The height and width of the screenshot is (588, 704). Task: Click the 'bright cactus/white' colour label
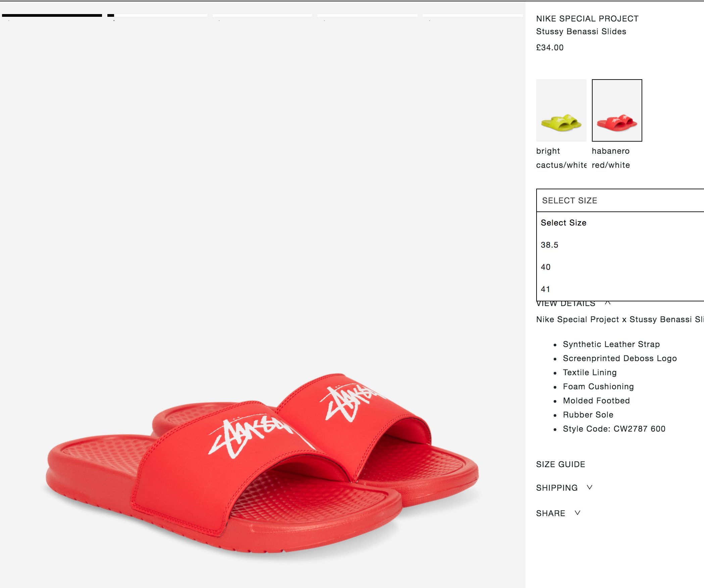tap(561, 158)
